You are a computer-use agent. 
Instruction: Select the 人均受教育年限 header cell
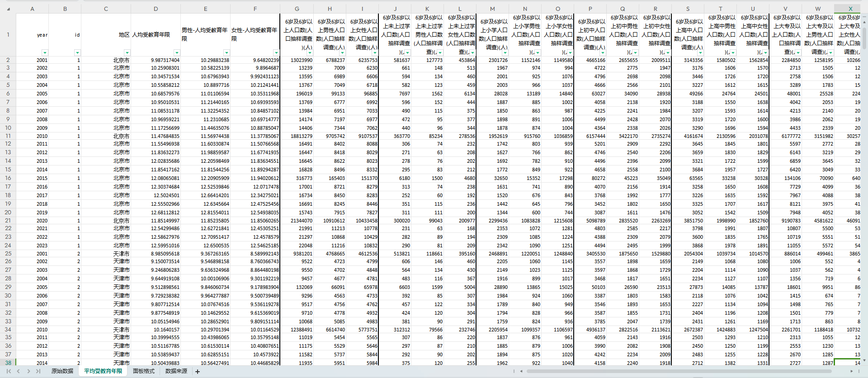[x=156, y=35]
